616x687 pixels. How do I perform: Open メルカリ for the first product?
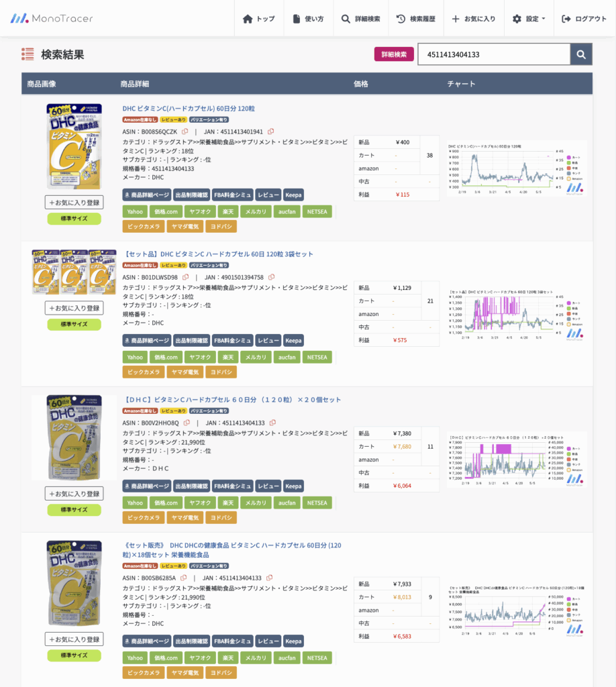(x=256, y=211)
